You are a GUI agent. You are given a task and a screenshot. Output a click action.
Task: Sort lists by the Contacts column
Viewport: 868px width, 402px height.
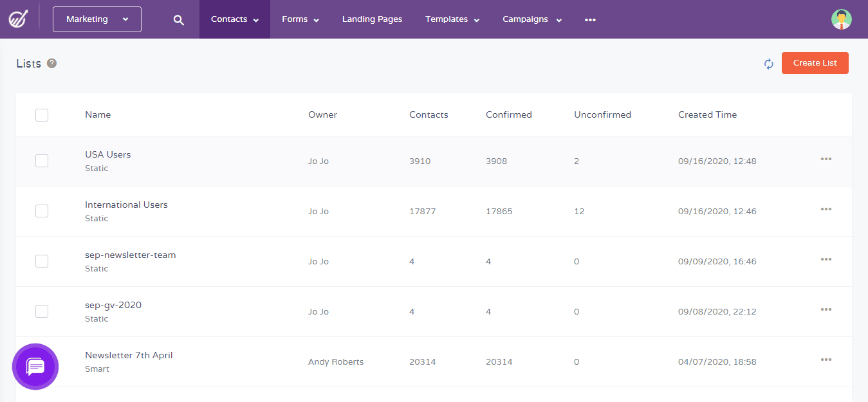pyautogui.click(x=429, y=114)
